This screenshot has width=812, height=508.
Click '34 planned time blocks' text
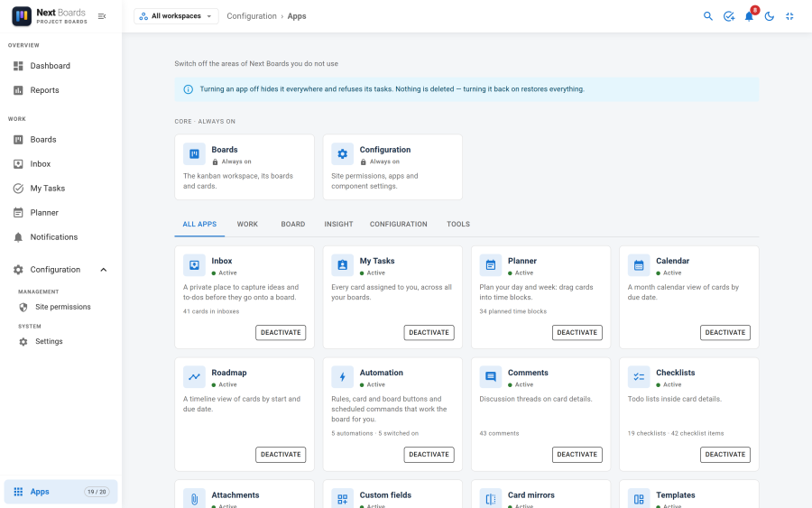(x=513, y=311)
